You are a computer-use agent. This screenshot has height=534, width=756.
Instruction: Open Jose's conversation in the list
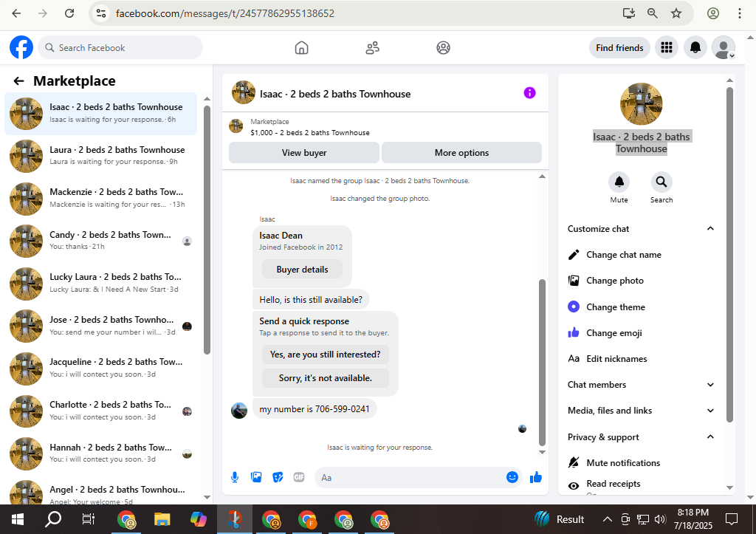coord(100,326)
